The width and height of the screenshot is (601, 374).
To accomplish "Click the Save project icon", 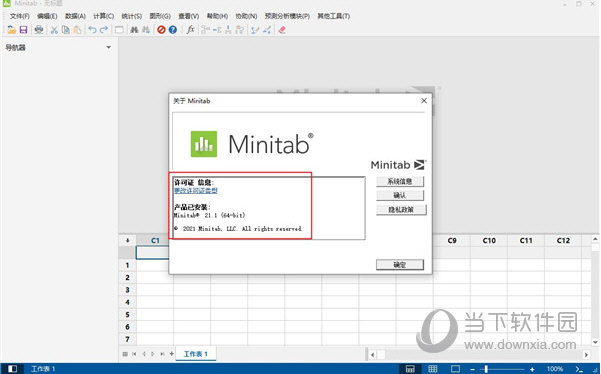I will tap(23, 30).
